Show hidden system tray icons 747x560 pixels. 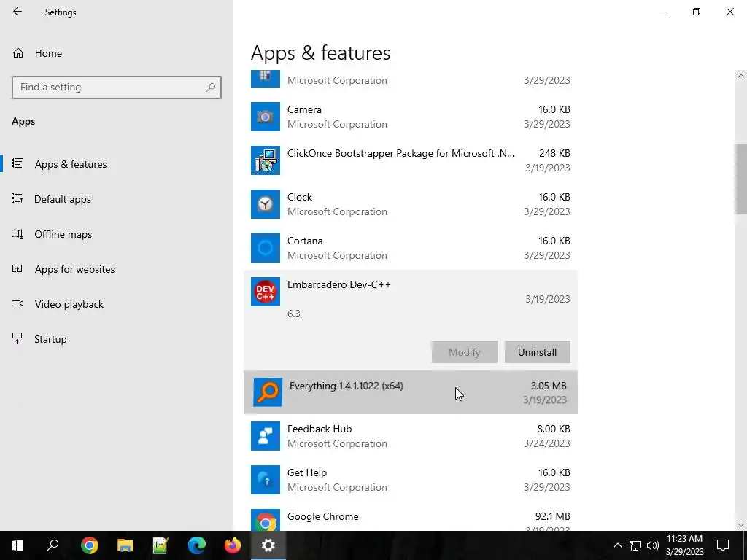coord(617,545)
